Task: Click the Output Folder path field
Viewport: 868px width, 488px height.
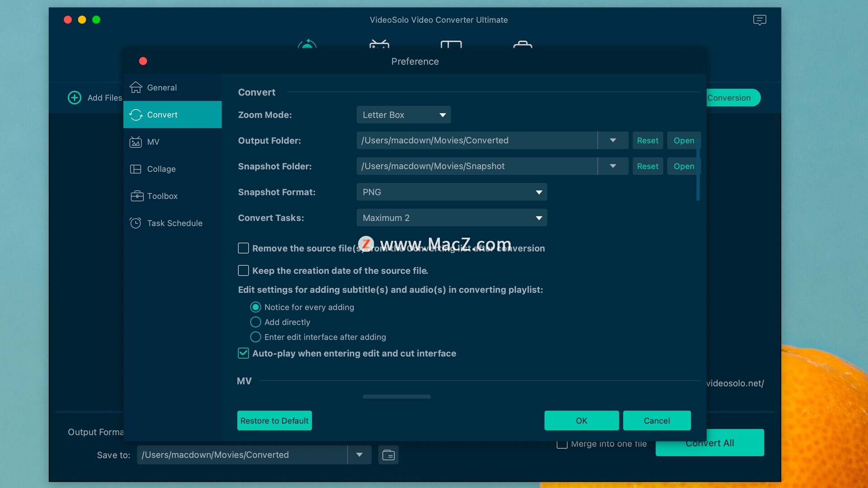Action: pos(477,141)
